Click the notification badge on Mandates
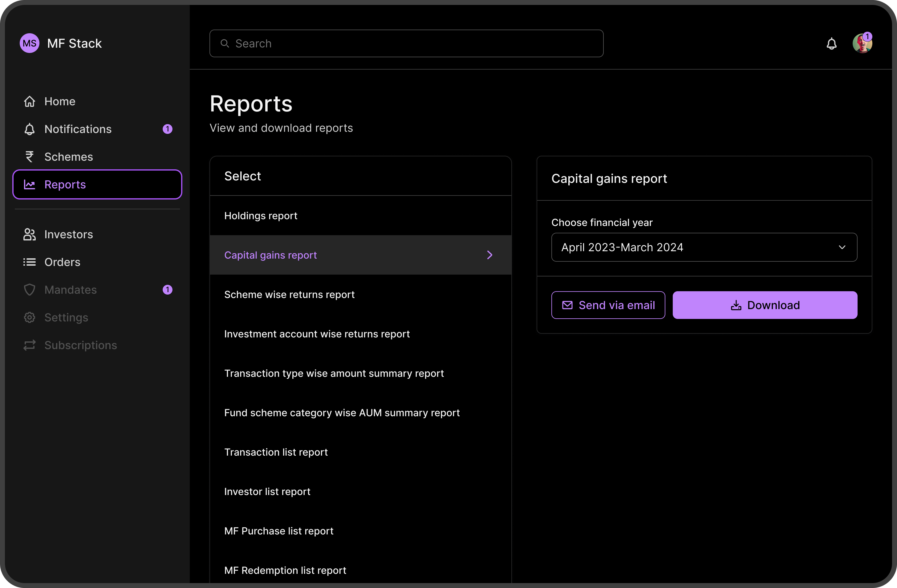Viewport: 897px width, 588px height. click(168, 289)
